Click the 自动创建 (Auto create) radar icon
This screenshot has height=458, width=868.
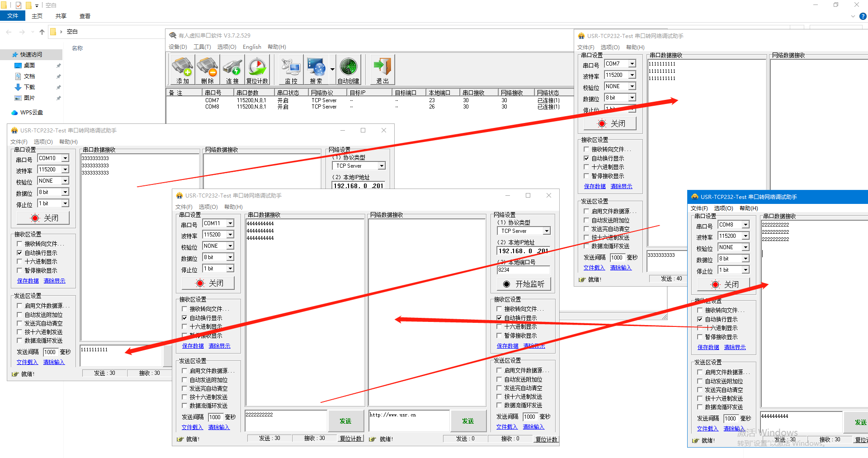[x=349, y=70]
